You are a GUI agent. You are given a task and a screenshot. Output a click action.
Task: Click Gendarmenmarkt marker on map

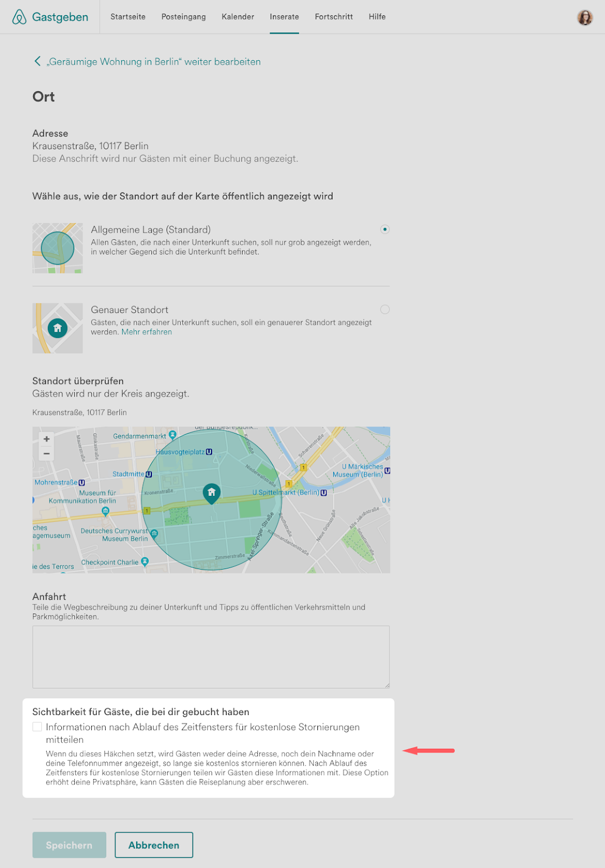click(173, 435)
